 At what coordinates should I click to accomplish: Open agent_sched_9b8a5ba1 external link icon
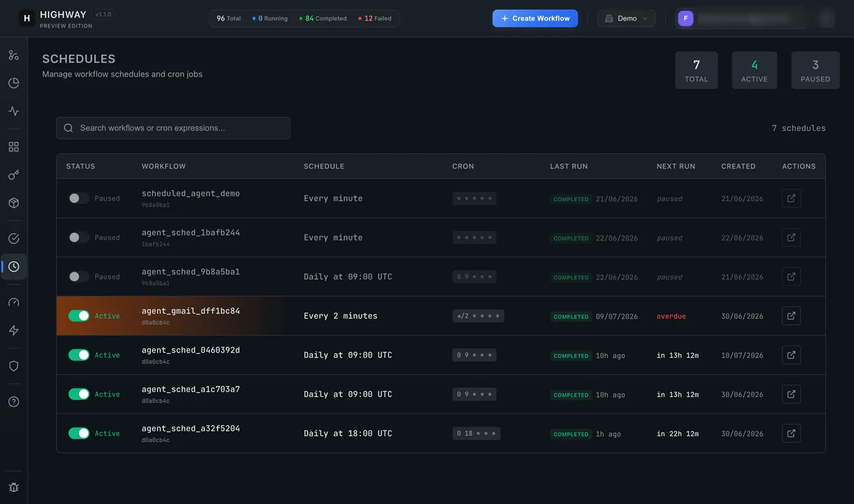pos(791,277)
